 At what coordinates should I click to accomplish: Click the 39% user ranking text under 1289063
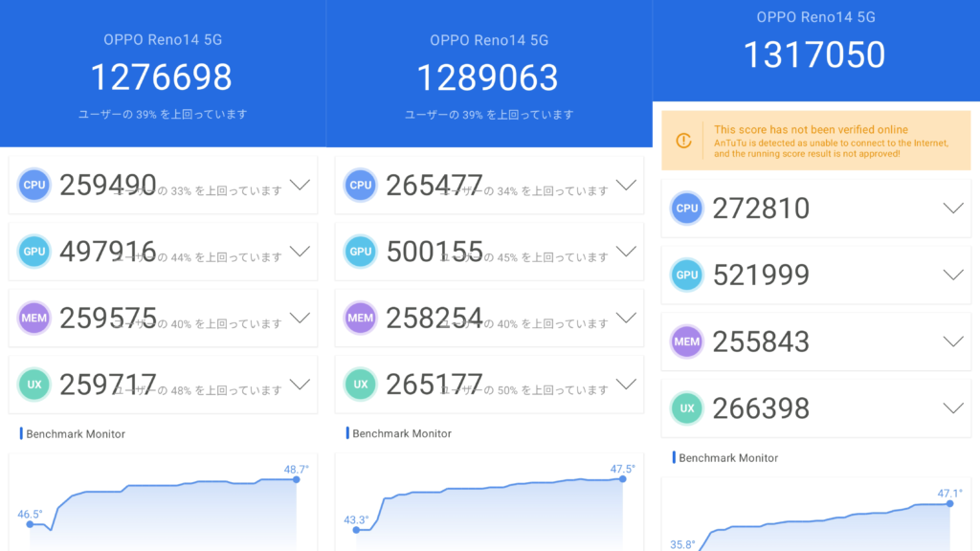point(489,115)
